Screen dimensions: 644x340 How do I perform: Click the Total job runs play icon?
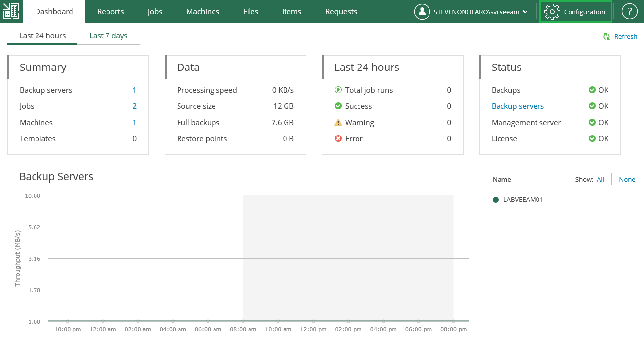338,90
